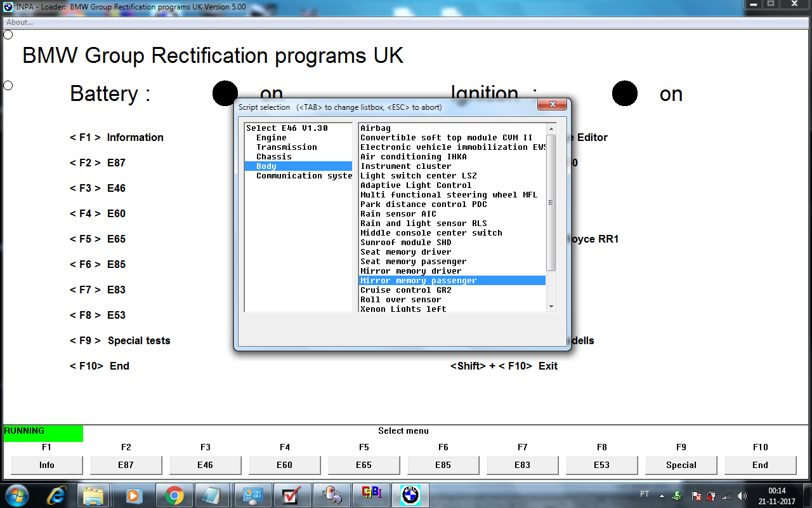Choose Seat memory driver script
The image size is (812, 508).
[452, 252]
